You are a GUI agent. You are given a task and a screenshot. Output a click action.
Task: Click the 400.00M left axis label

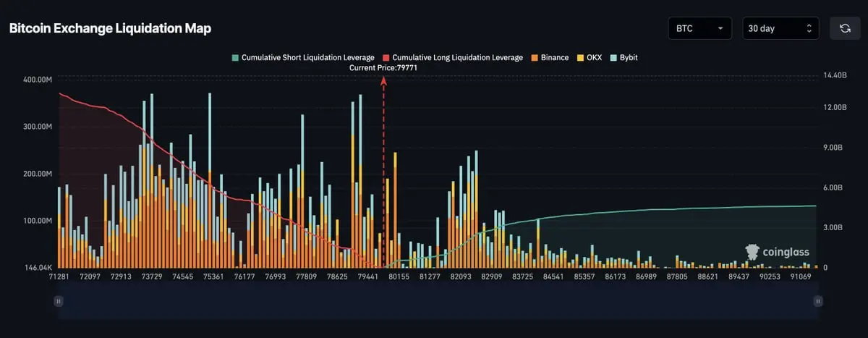38,80
